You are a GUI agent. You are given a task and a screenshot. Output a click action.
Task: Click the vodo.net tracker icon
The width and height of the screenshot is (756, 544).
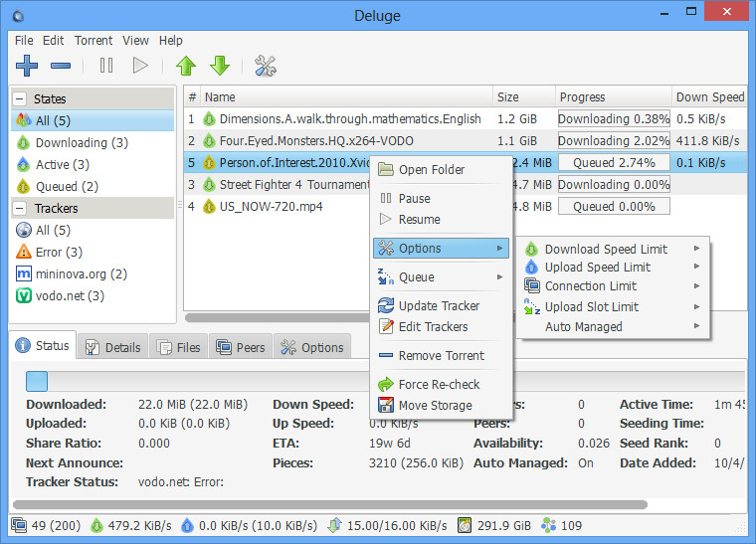point(24,295)
